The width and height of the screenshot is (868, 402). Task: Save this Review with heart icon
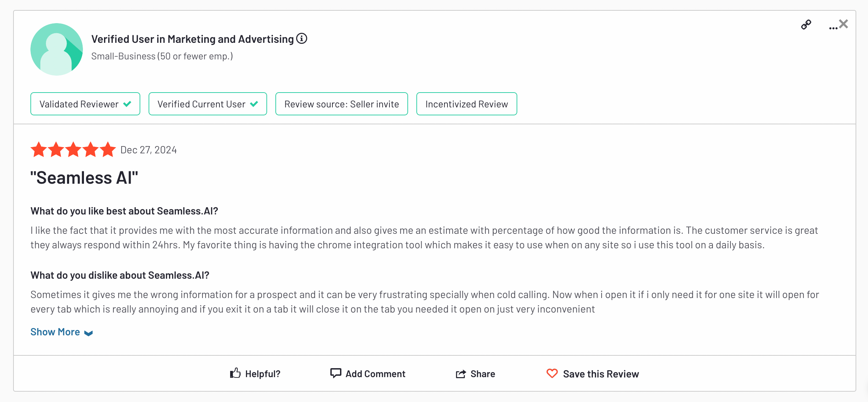point(592,374)
